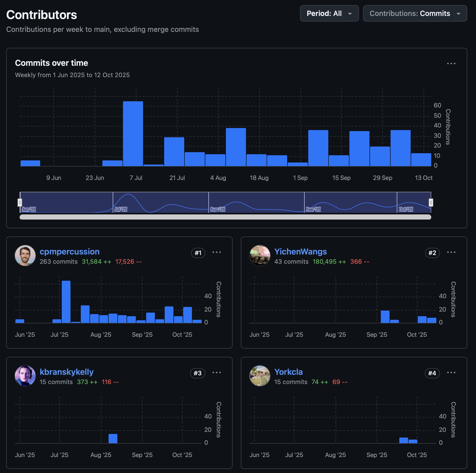Select the #1 rank badge on cpmpercussion's card

(x=198, y=253)
